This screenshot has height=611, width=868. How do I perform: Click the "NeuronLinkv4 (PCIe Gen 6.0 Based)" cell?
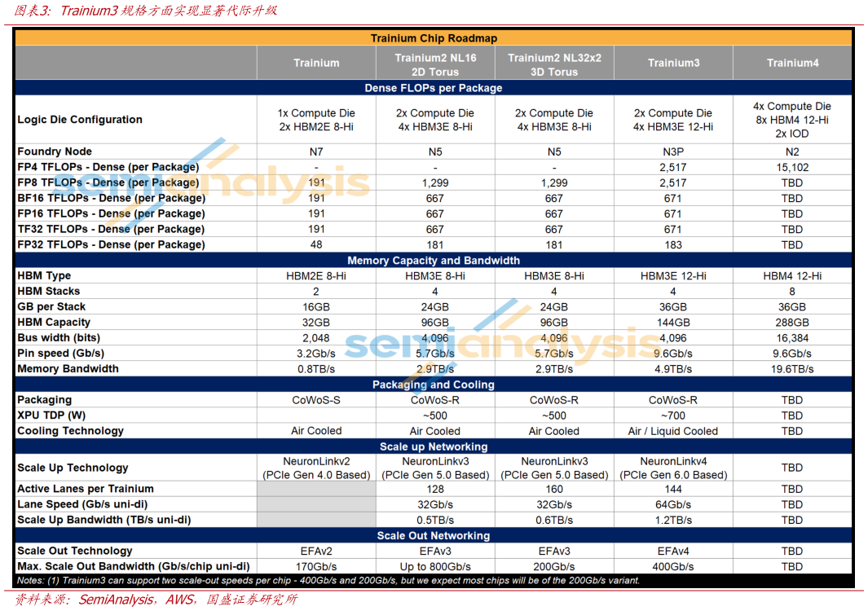pos(673,468)
